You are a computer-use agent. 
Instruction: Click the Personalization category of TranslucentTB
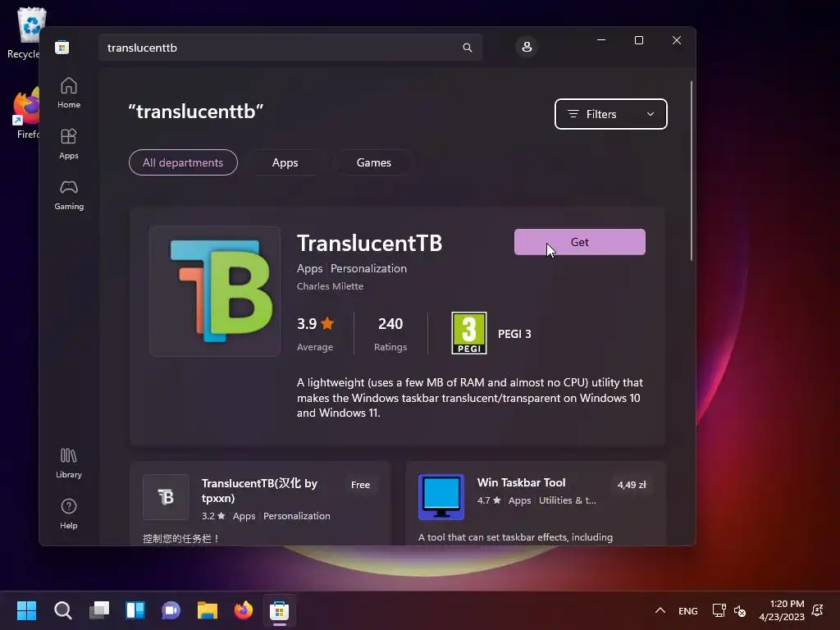click(368, 268)
